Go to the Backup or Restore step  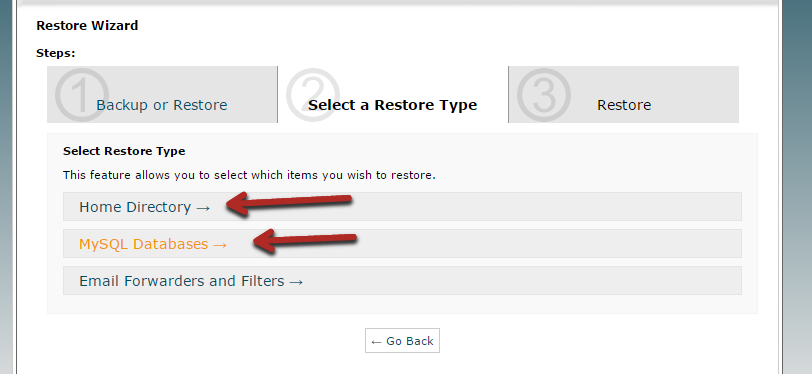point(162,105)
